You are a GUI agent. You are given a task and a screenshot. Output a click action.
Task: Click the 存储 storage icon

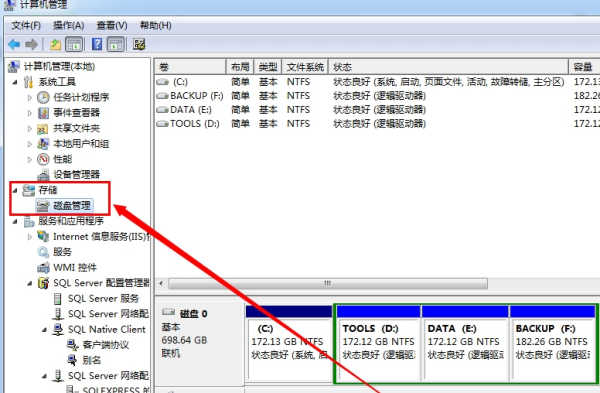click(x=29, y=190)
